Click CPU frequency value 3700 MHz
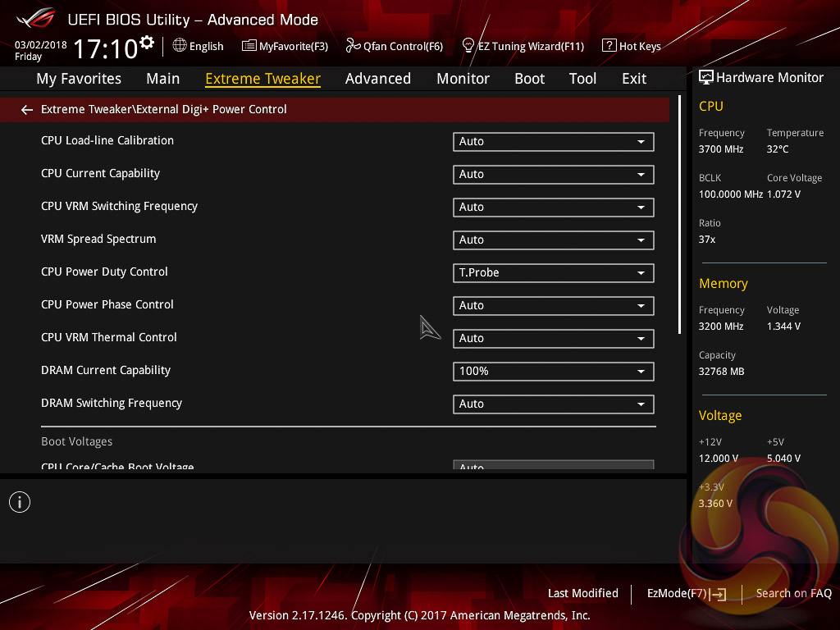 (x=721, y=149)
